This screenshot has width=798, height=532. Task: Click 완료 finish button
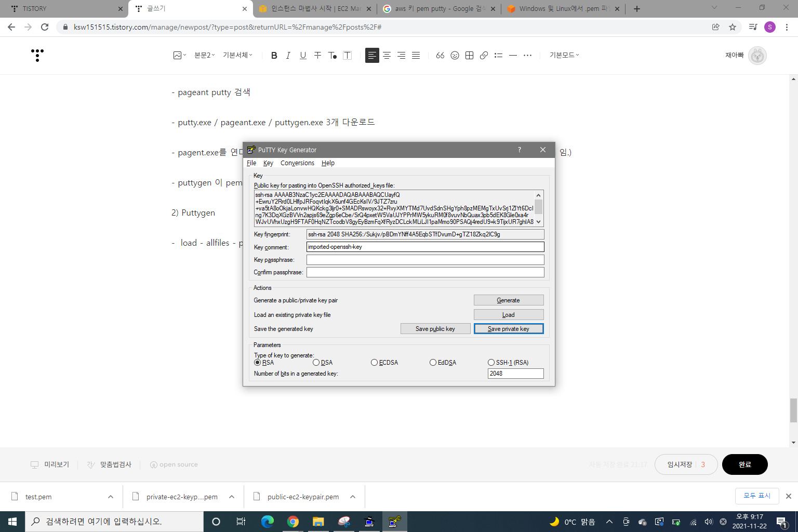click(745, 464)
